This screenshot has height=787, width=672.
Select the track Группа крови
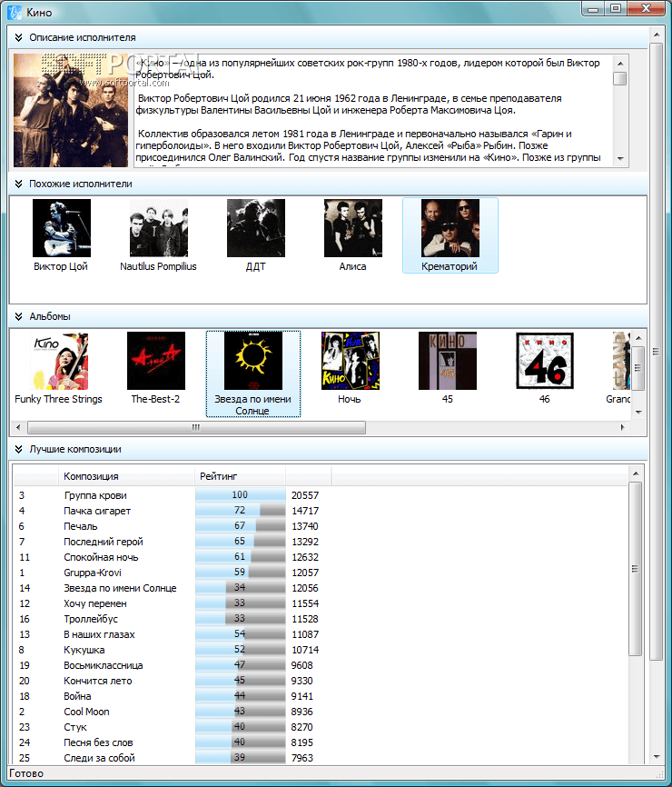click(95, 495)
